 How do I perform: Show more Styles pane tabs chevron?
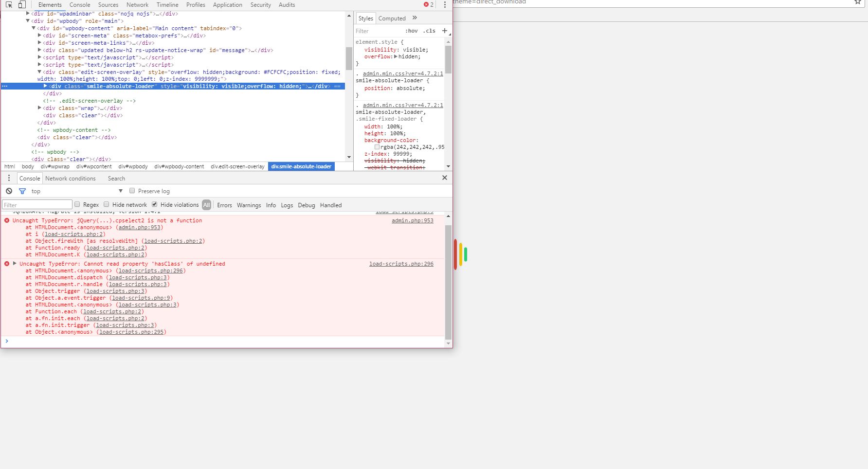[415, 18]
